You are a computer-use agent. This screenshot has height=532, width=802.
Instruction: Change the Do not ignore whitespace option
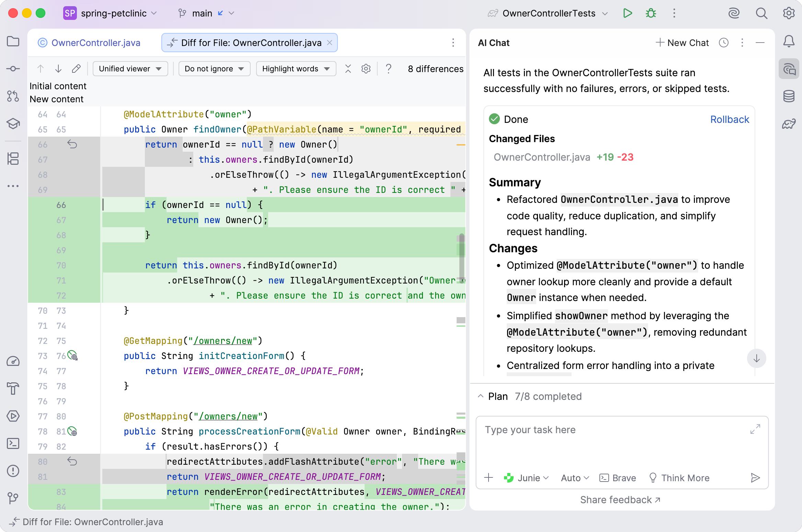pos(214,69)
